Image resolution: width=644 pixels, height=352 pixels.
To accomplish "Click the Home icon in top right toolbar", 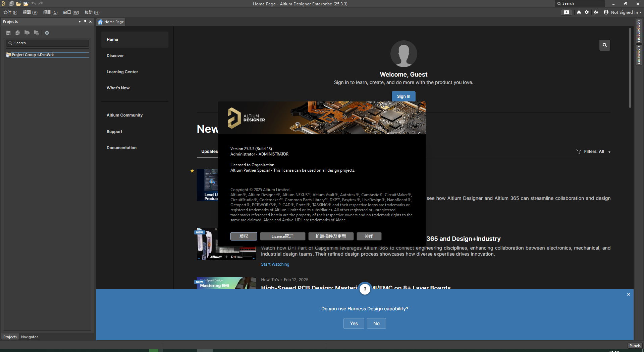I will [x=579, y=12].
